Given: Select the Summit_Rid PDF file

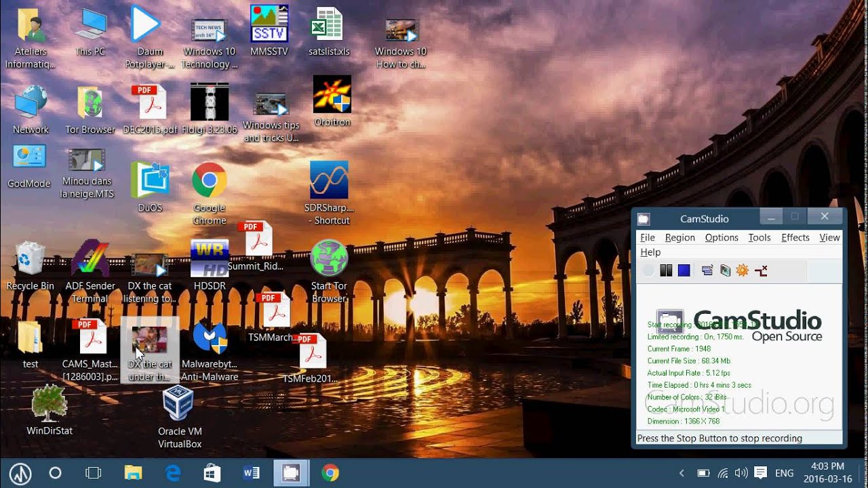Looking at the screenshot, I should (x=255, y=245).
